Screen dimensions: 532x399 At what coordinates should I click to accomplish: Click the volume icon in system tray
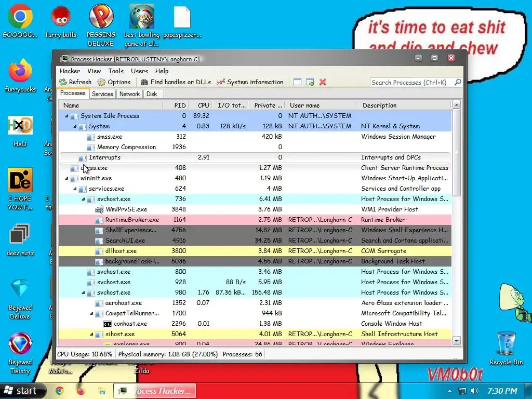point(475,391)
